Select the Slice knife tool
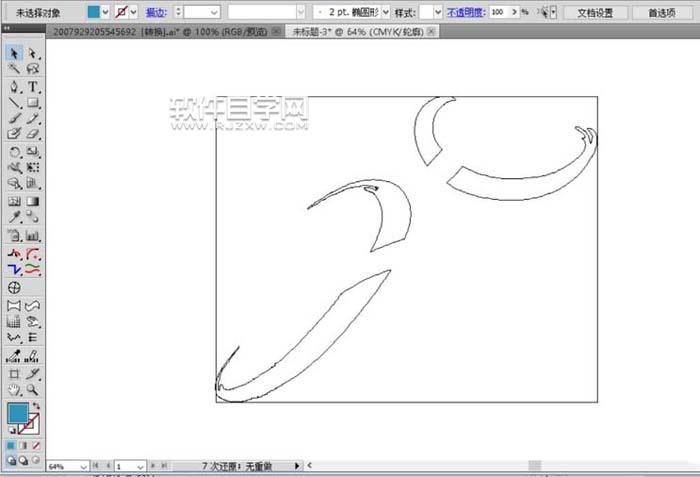The height and width of the screenshot is (477, 700). (33, 374)
